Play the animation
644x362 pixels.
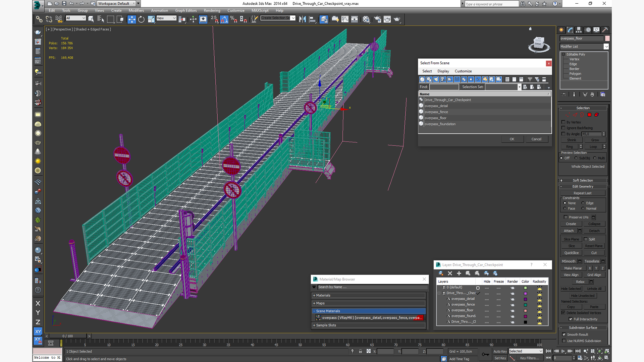pos(563,351)
